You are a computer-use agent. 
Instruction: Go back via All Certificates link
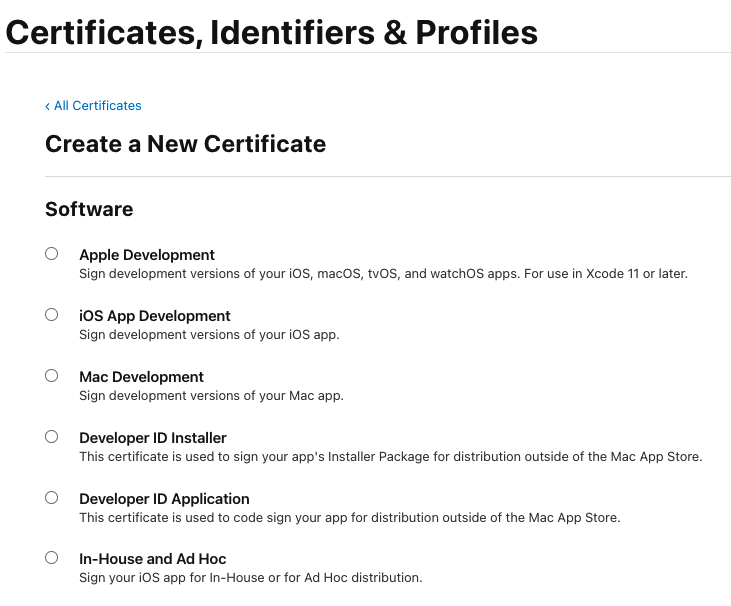pyautogui.click(x=93, y=106)
